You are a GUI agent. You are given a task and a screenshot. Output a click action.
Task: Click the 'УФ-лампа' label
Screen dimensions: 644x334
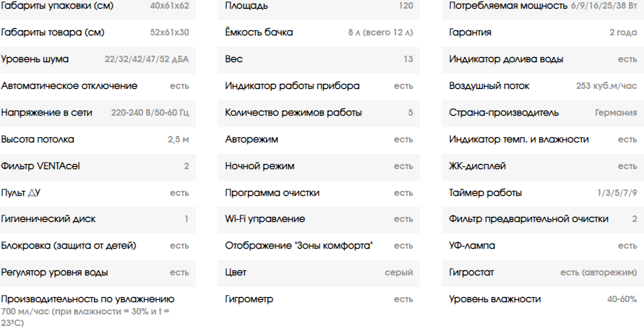[x=472, y=246]
